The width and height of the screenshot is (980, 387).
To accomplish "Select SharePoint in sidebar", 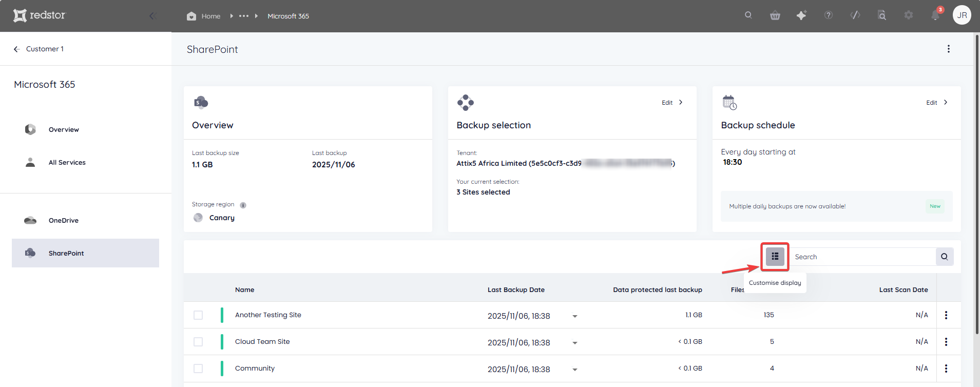I will [85, 253].
